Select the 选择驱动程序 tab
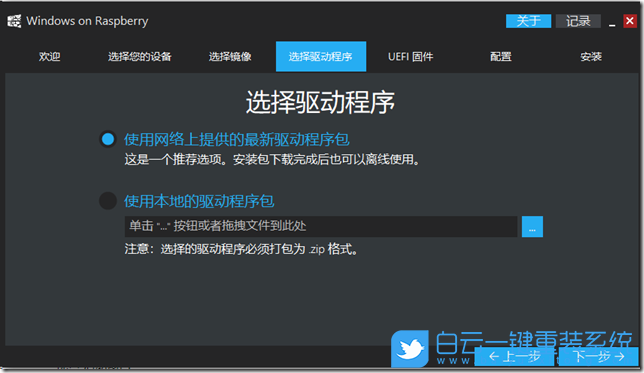This screenshot has width=644, height=373. (x=321, y=56)
